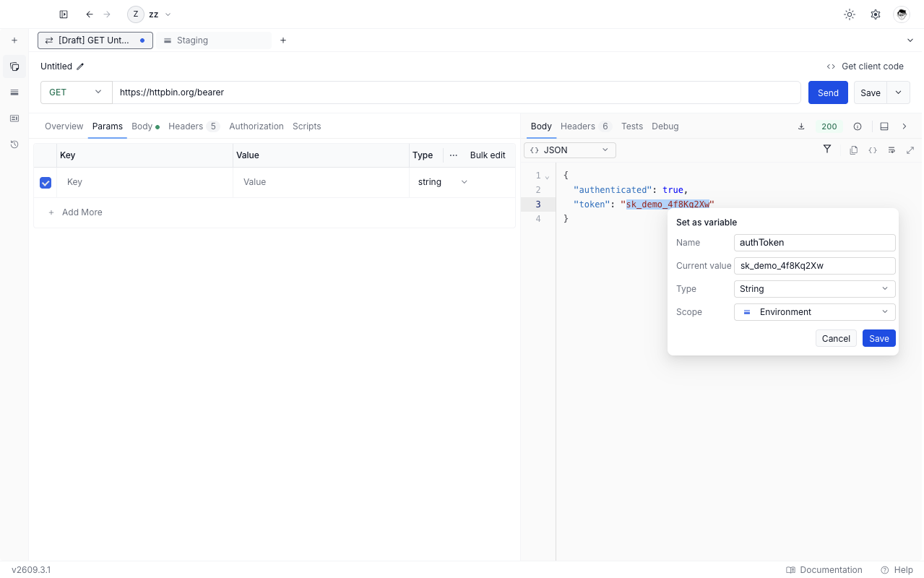The height and width of the screenshot is (578, 924).
Task: Format response with braces icon
Action: [x=873, y=150]
